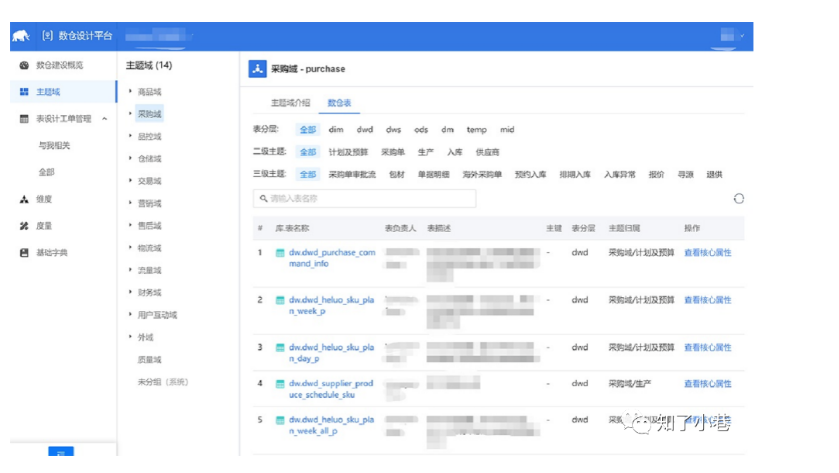Filter table layer by dm

pyautogui.click(x=447, y=129)
